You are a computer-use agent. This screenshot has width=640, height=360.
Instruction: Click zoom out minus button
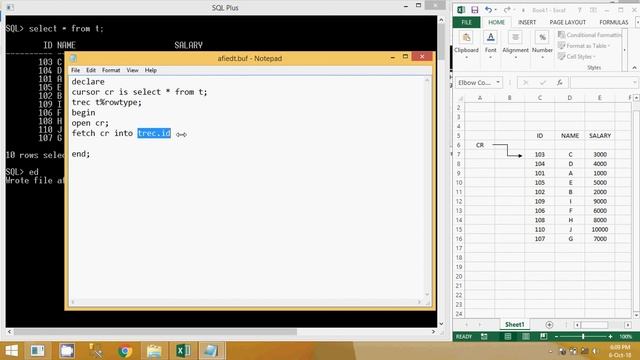pos(556,337)
